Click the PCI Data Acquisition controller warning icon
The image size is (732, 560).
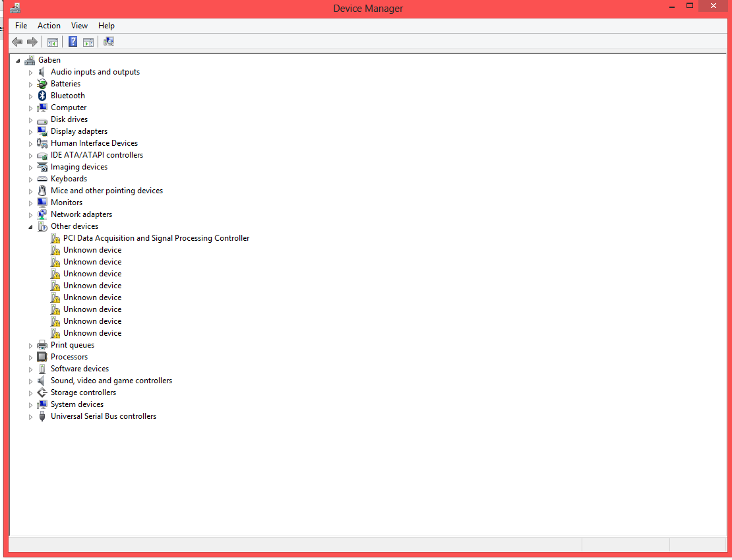click(55, 239)
